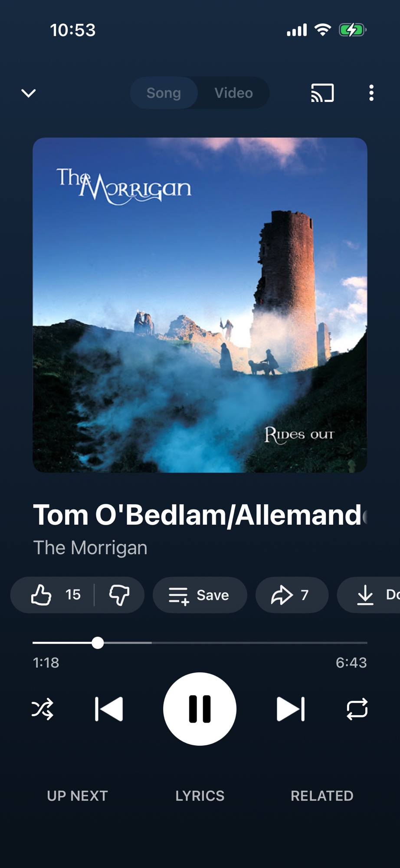Viewport: 400px width, 868px height.
Task: Skip to the previous track
Action: (x=109, y=709)
